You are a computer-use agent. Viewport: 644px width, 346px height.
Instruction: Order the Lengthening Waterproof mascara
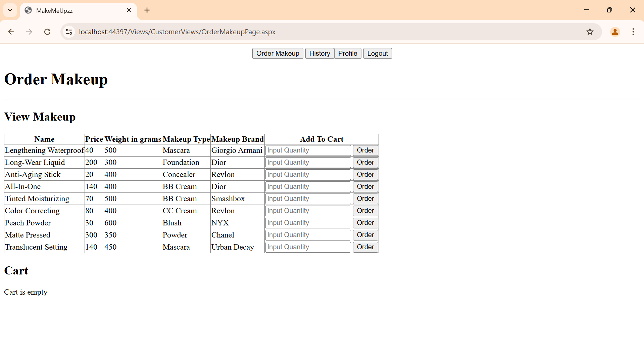pos(365,150)
